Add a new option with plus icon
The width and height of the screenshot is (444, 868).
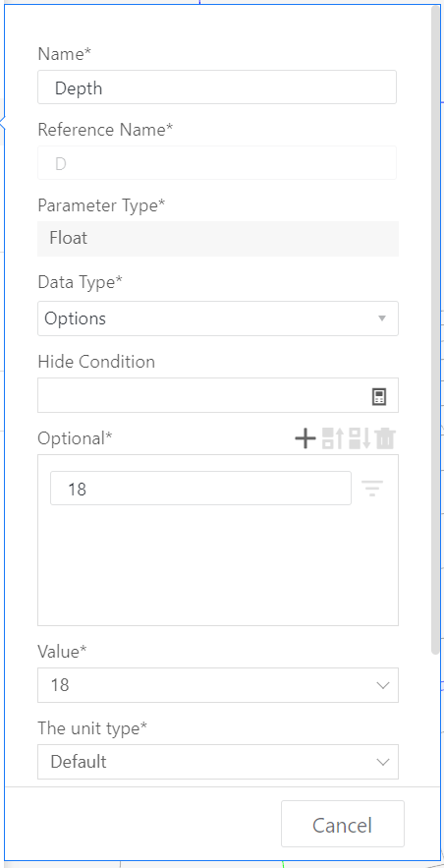(305, 438)
